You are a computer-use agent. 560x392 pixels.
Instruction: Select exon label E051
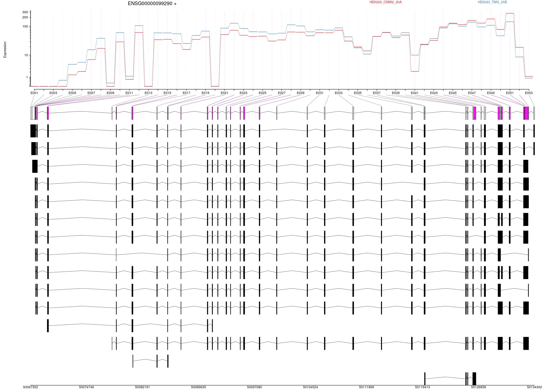coord(510,93)
